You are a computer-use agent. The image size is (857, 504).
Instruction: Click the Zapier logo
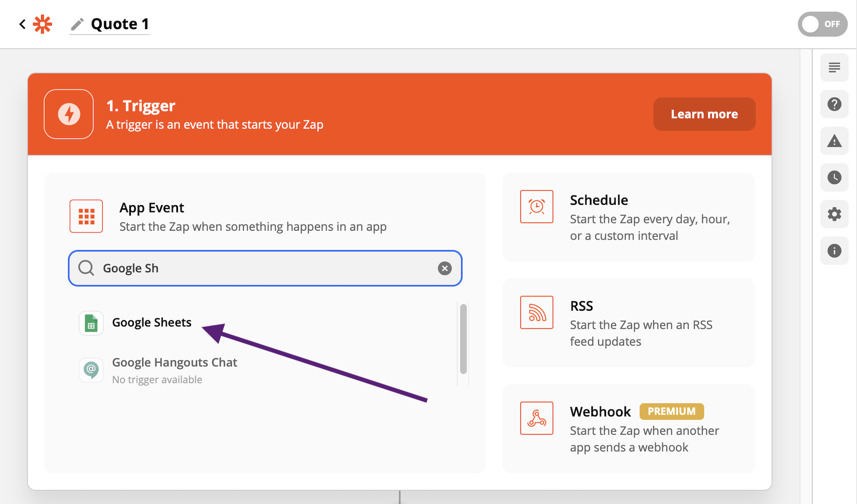[x=42, y=24]
